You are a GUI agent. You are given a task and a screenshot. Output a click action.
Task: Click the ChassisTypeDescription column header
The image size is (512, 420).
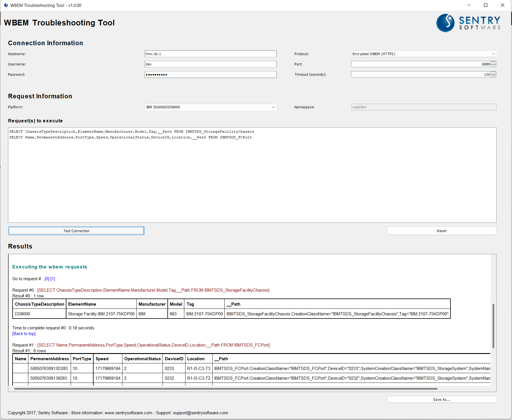coord(39,304)
